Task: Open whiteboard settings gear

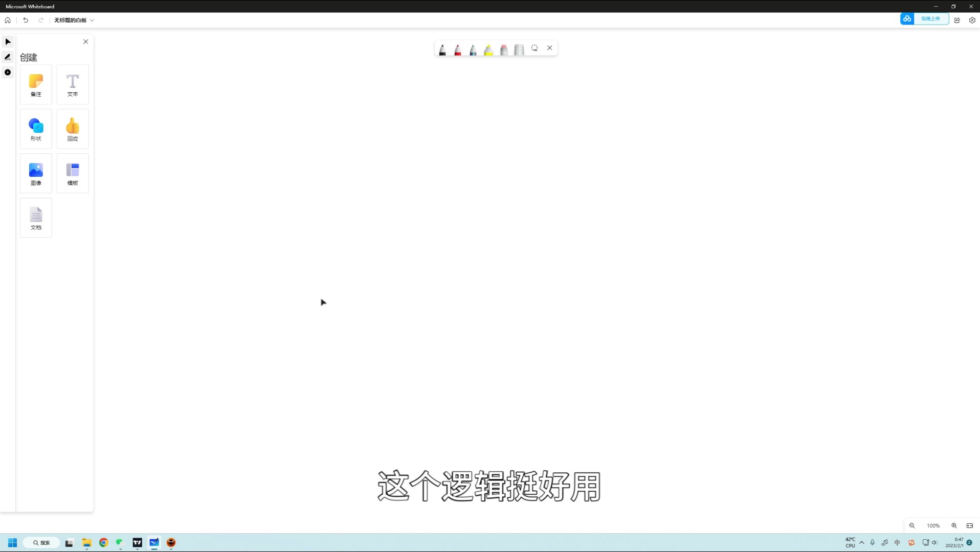Action: (972, 20)
